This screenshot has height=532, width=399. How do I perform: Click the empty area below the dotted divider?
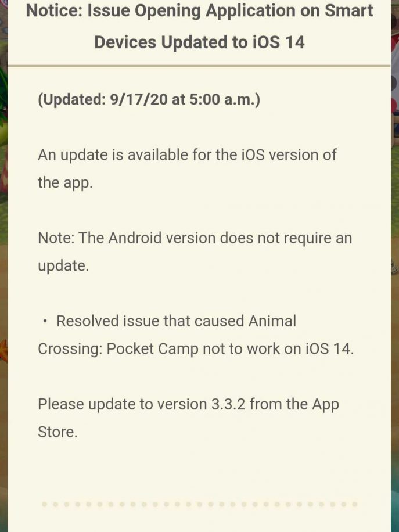point(200,521)
